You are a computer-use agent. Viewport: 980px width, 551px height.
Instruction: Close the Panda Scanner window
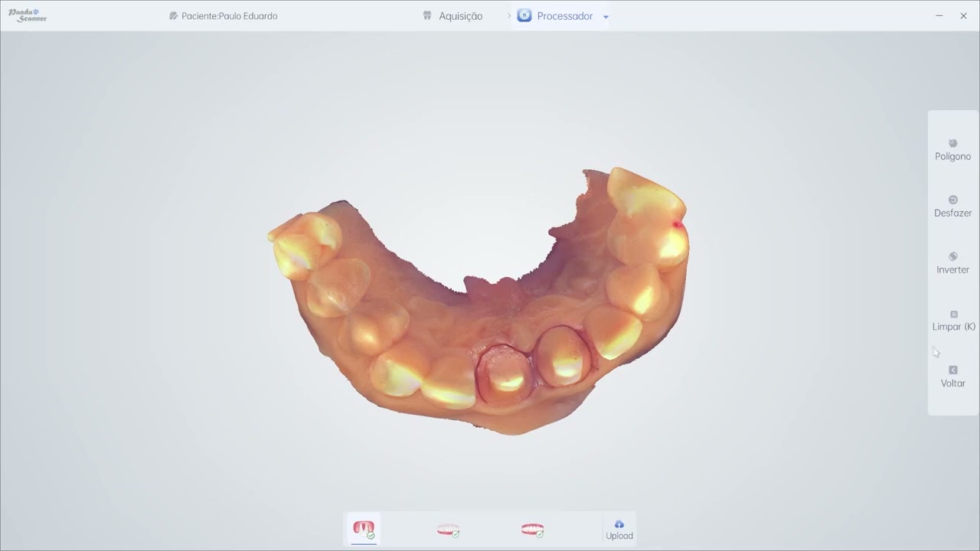point(963,16)
